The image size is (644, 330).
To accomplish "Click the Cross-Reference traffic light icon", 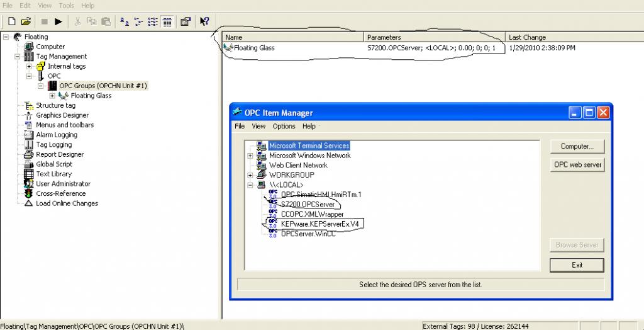I will click(x=29, y=193).
